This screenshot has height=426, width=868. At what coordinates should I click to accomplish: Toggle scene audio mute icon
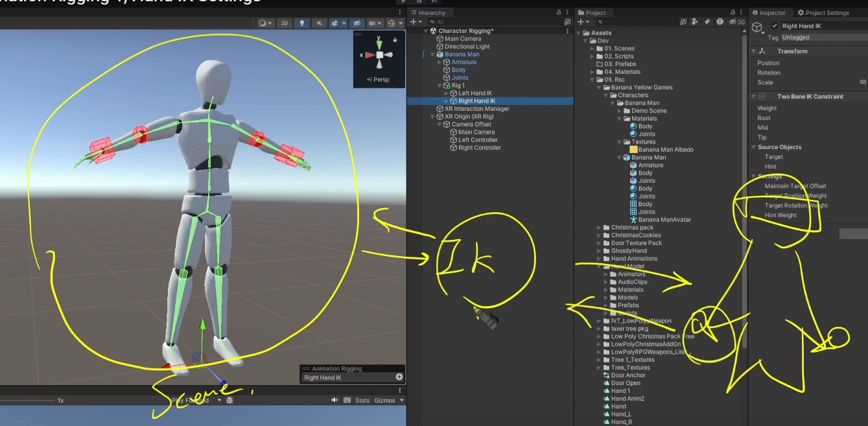319,23
